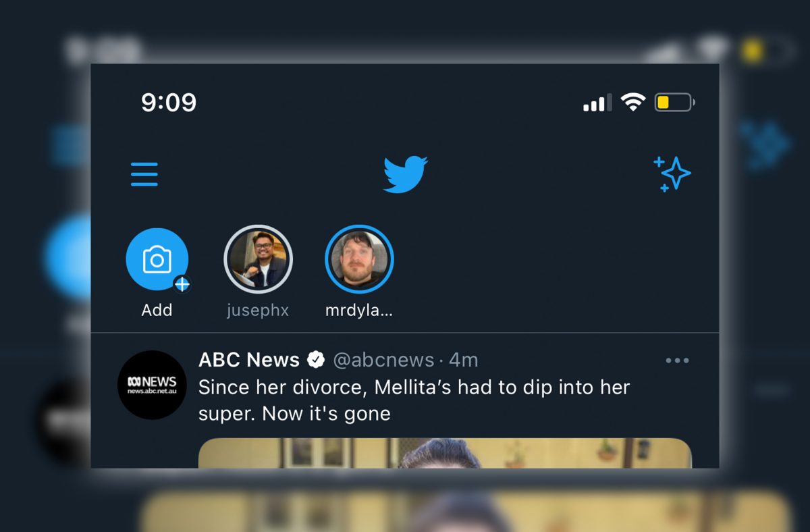The image size is (810, 532).
Task: Tap the small plus badge on camera
Action: coord(182,284)
